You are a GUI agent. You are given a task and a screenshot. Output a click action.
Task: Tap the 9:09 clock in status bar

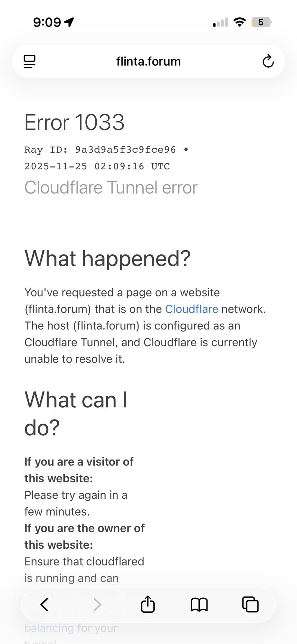tap(47, 22)
